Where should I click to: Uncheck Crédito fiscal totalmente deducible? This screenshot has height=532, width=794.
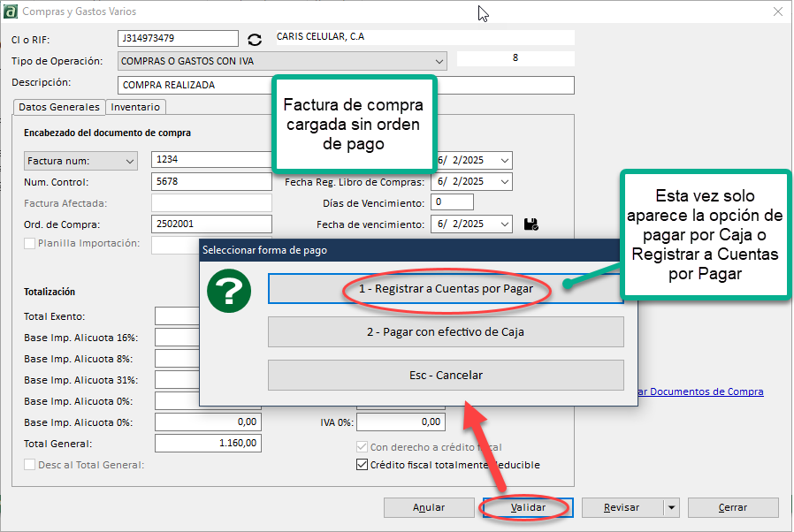(x=361, y=464)
